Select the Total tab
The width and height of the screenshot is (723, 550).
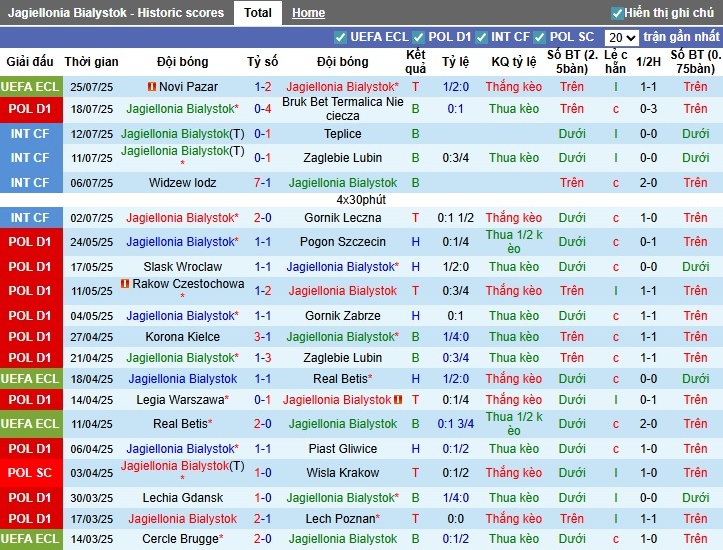258,12
